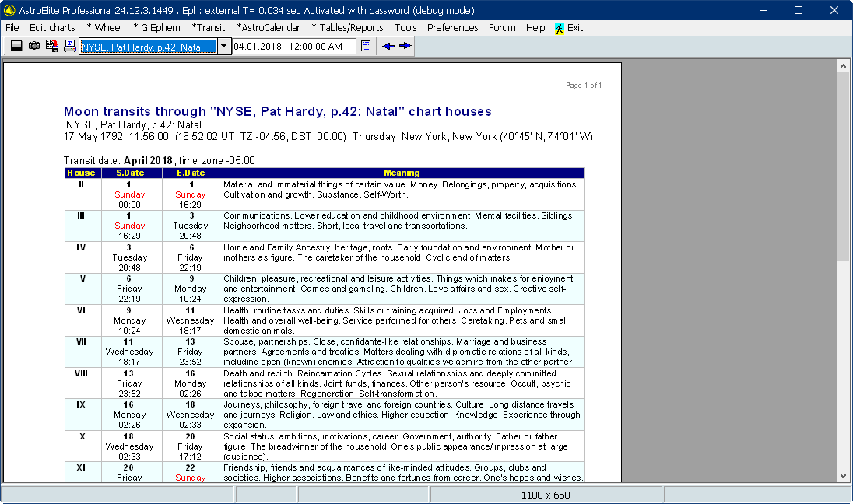
Task: Open the Edit charts menu
Action: 52,28
